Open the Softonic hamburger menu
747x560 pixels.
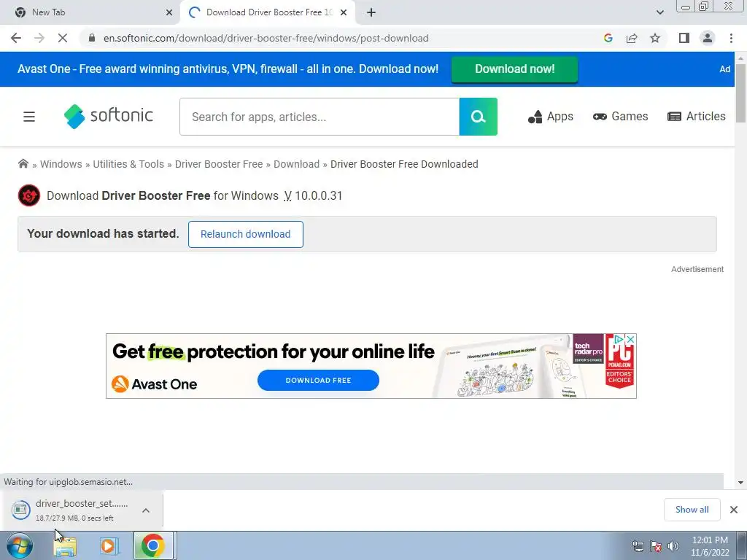click(x=29, y=117)
